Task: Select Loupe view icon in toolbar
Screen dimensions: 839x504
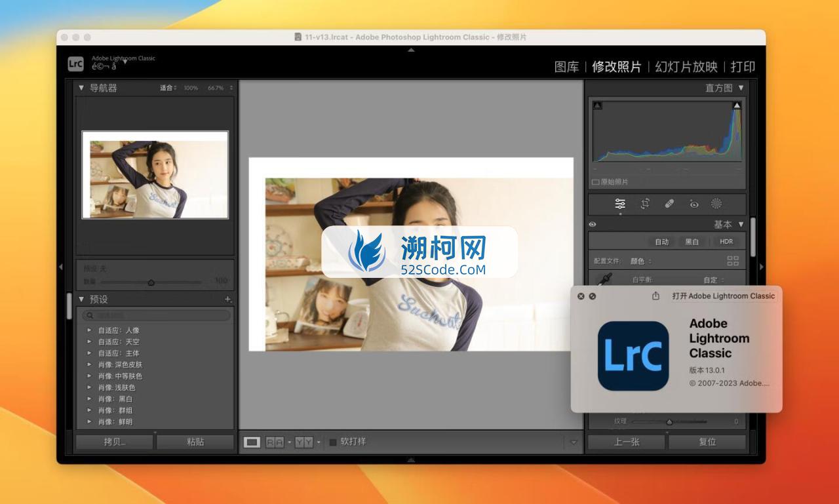Action: [x=252, y=442]
